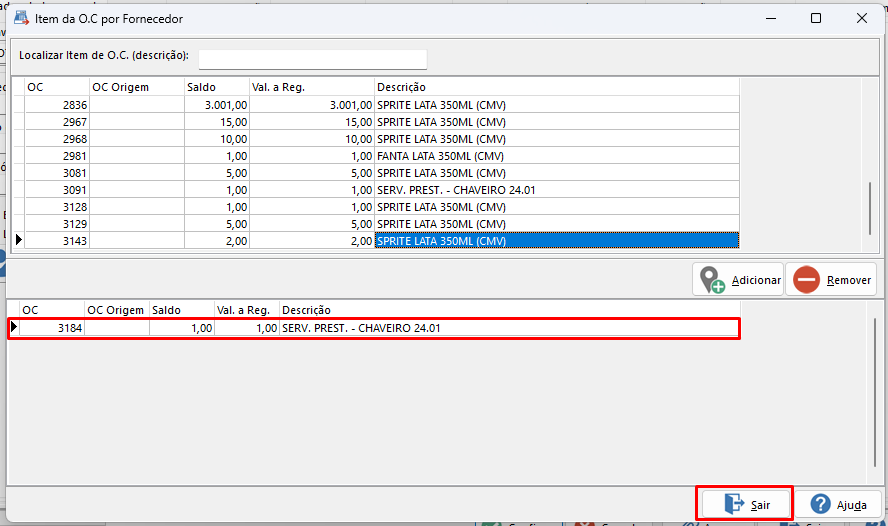Maximize the Item da O.C por Fornecedor window
This screenshot has height=526, width=888.
(816, 18)
